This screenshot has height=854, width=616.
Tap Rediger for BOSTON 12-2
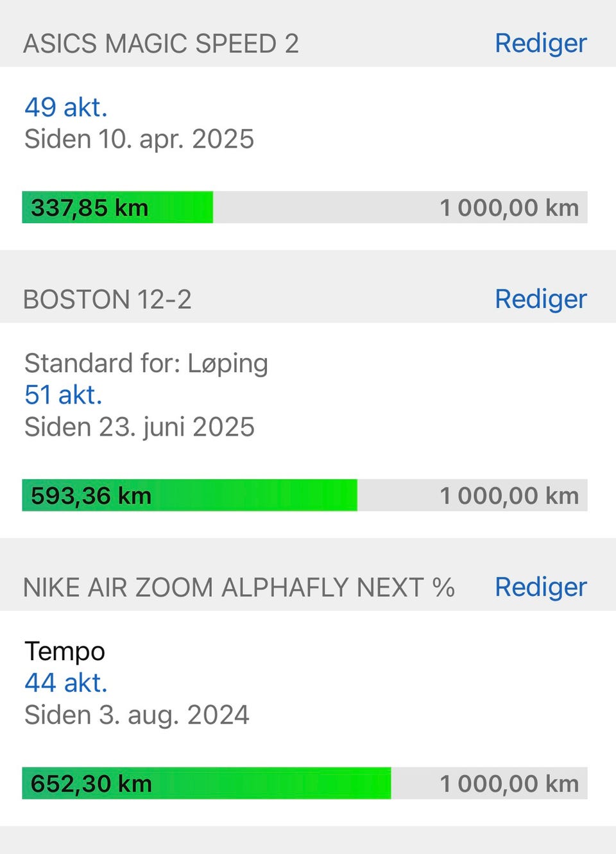click(540, 299)
